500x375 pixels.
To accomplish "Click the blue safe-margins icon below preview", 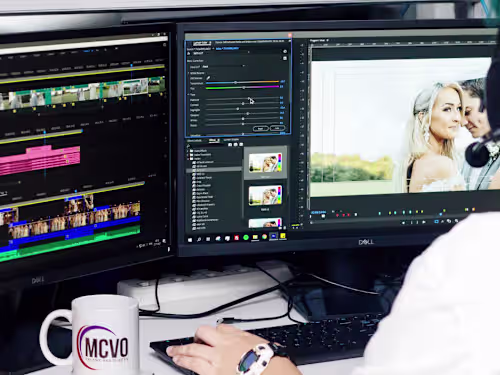I will 437,221.
